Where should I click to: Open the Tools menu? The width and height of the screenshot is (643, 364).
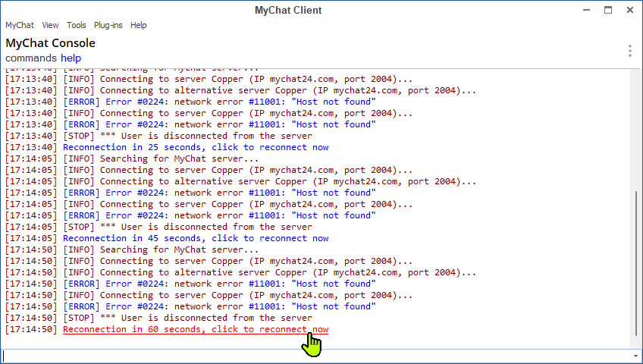[77, 25]
